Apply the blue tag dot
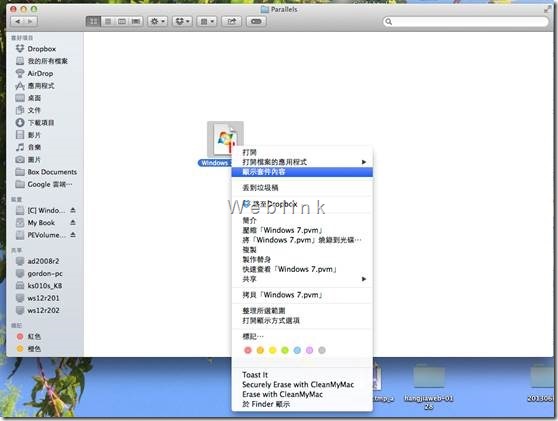Viewport: 558px width, 421px height. click(297, 351)
